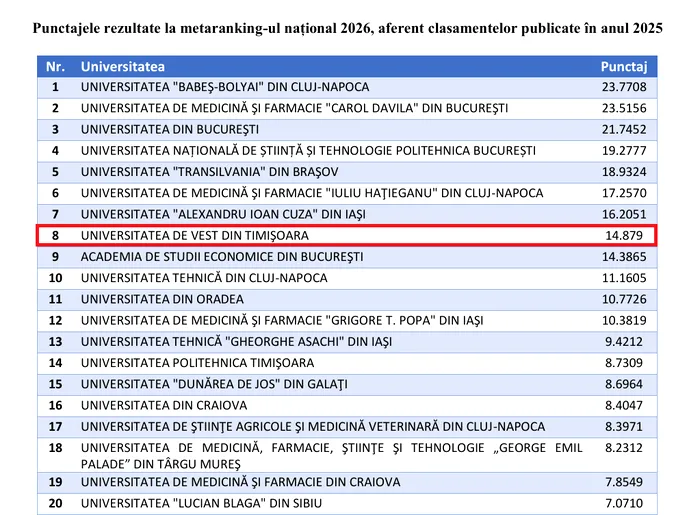Click score 10.3819

tap(624, 320)
